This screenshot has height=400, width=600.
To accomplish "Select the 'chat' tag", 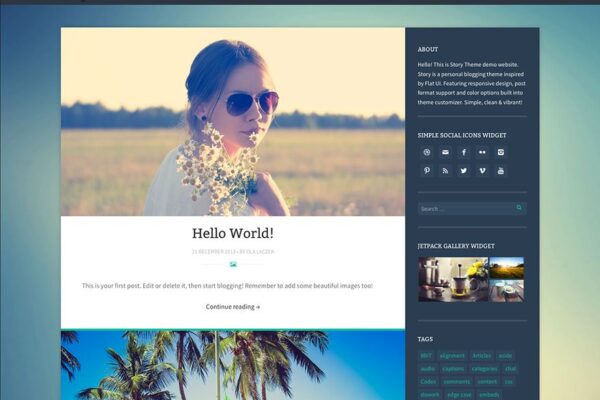I will click(510, 369).
